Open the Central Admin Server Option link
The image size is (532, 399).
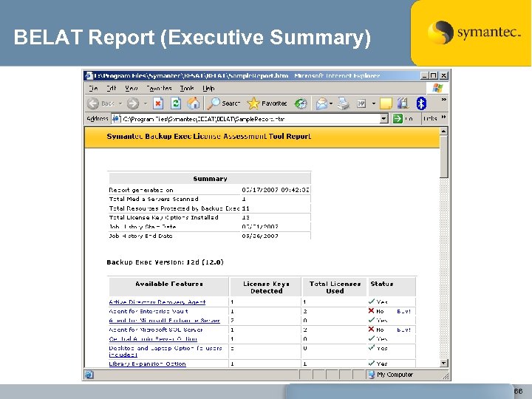point(153,338)
